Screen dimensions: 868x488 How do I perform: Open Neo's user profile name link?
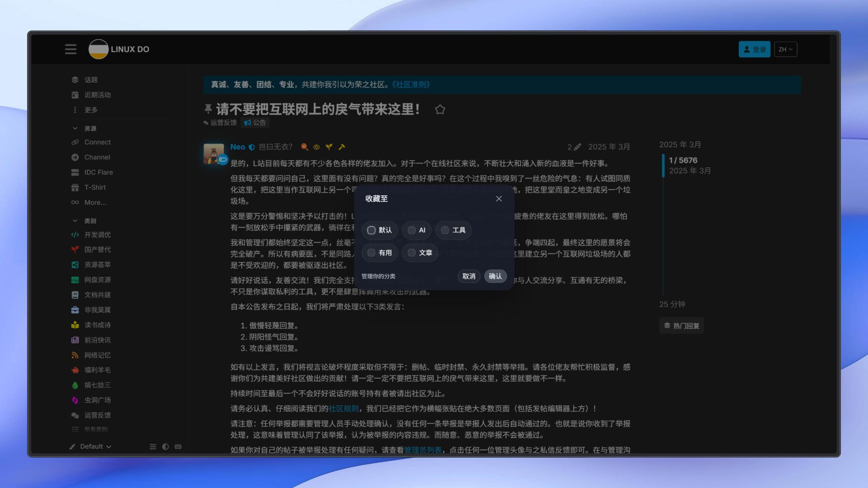click(x=238, y=147)
